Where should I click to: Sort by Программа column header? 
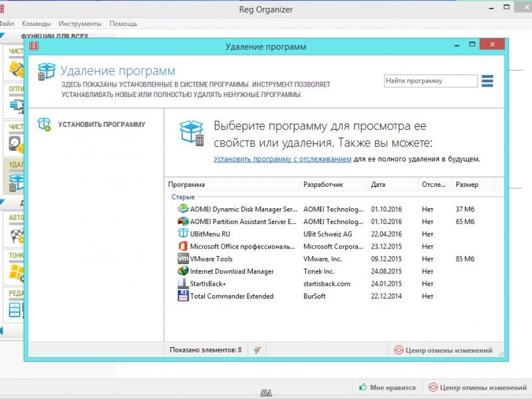[x=232, y=185]
